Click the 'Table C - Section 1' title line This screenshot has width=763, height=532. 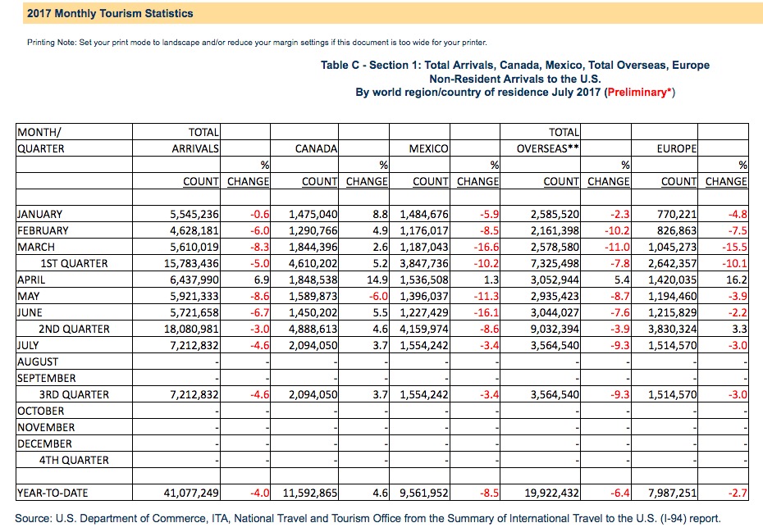515,65
